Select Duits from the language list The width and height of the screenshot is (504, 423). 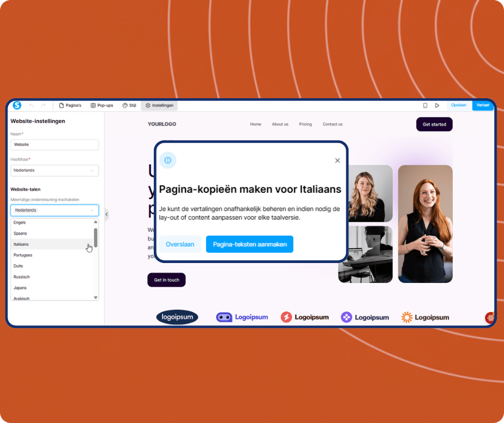(x=52, y=266)
